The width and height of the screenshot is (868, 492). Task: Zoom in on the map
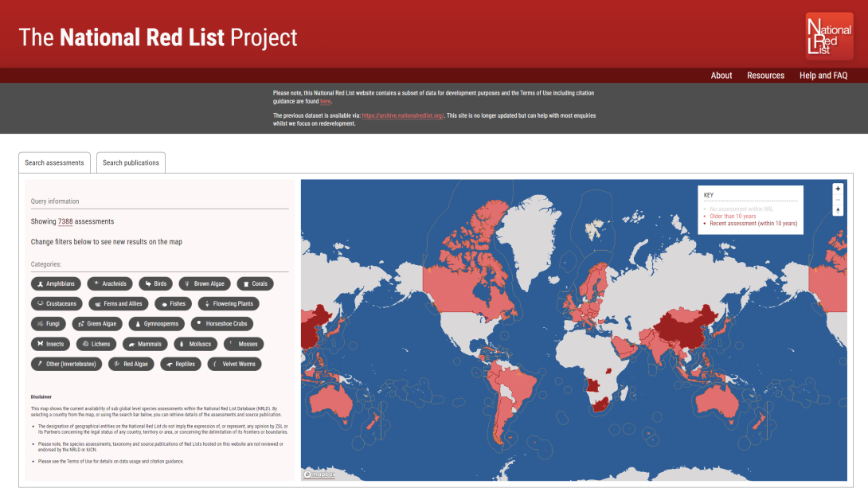point(838,189)
